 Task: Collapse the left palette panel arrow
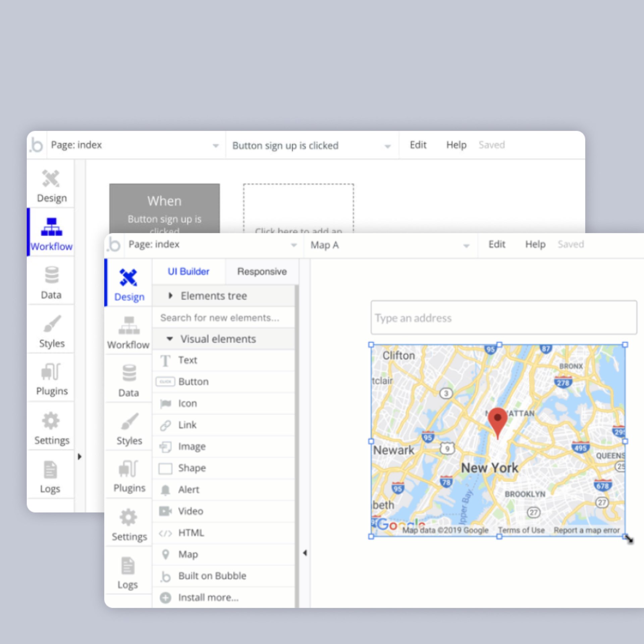[x=305, y=553]
